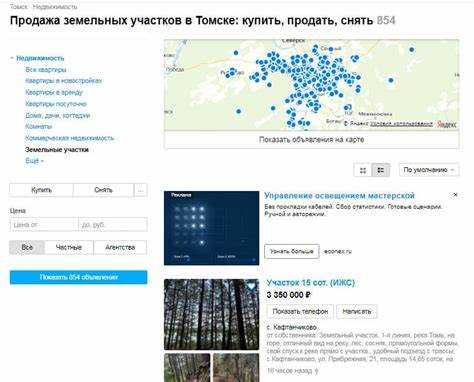Expand the Ещё categories list
The width and height of the screenshot is (474, 382).
34,161
